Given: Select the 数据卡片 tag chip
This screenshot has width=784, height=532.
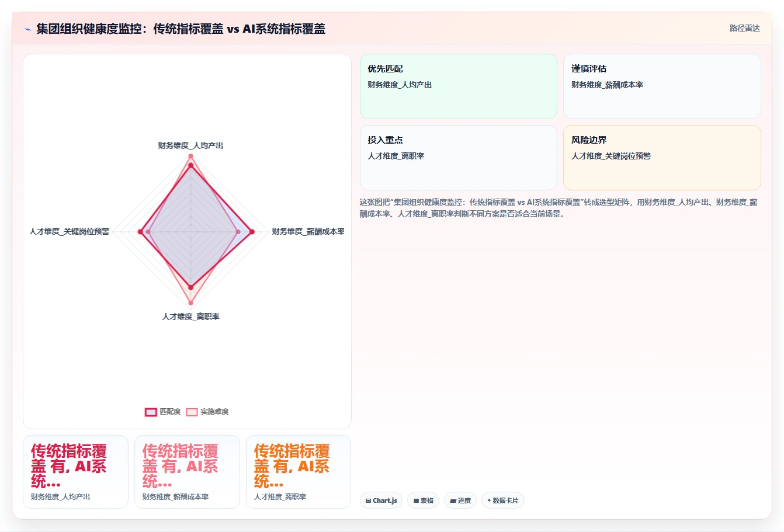Looking at the screenshot, I should point(502,500).
